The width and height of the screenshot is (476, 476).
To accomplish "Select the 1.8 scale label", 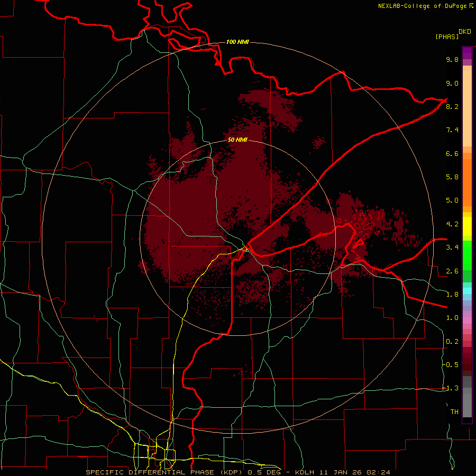I will (x=452, y=295).
